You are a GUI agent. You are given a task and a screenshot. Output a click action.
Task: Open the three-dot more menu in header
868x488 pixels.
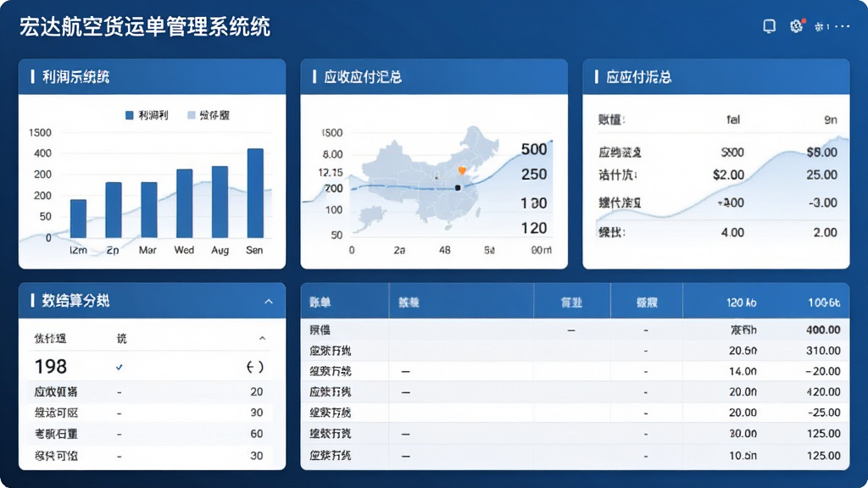842,26
